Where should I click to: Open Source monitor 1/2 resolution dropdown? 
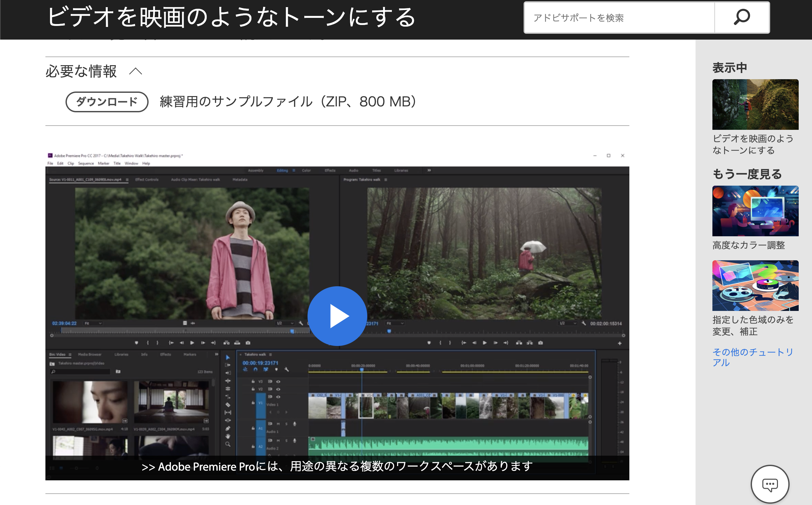coord(285,323)
